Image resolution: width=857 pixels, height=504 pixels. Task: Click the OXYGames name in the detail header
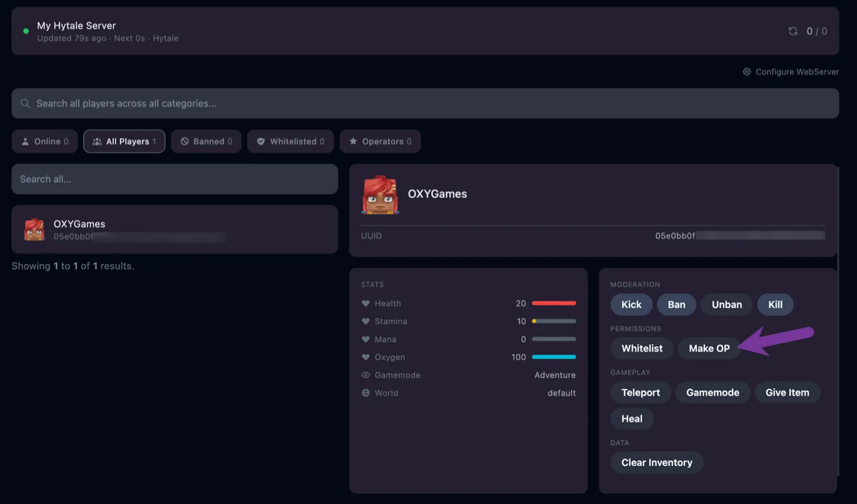tap(437, 194)
